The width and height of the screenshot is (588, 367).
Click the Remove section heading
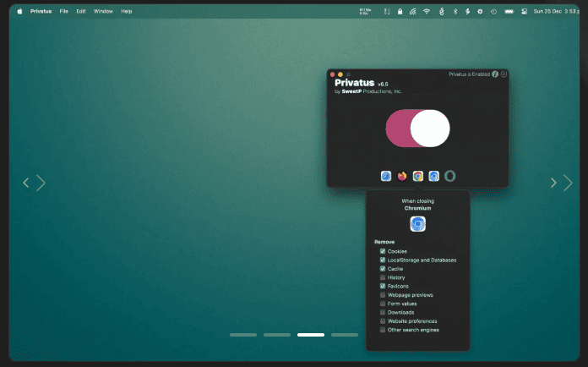point(384,242)
